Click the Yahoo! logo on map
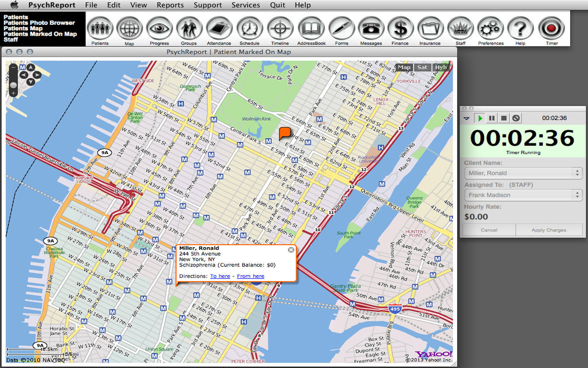The image size is (588, 368). [434, 354]
